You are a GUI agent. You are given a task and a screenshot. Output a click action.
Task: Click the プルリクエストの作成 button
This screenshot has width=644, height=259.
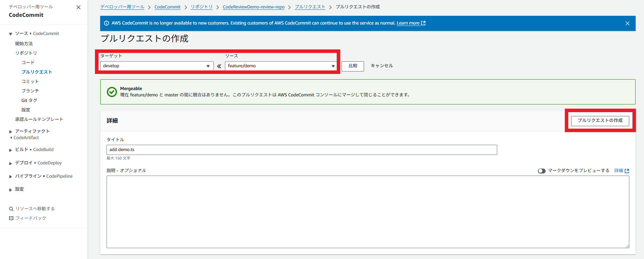click(x=600, y=121)
